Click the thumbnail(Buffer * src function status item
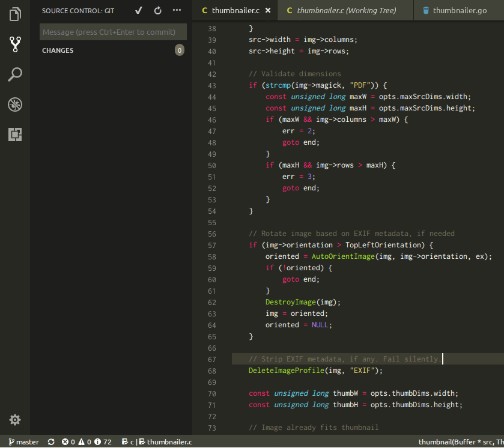 pos(461,442)
